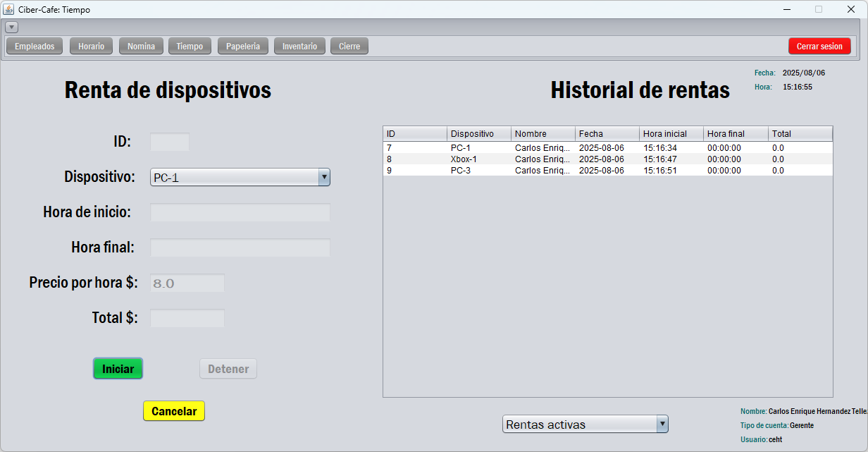Open the Horario section
This screenshot has width=868, height=452.
[x=91, y=47]
